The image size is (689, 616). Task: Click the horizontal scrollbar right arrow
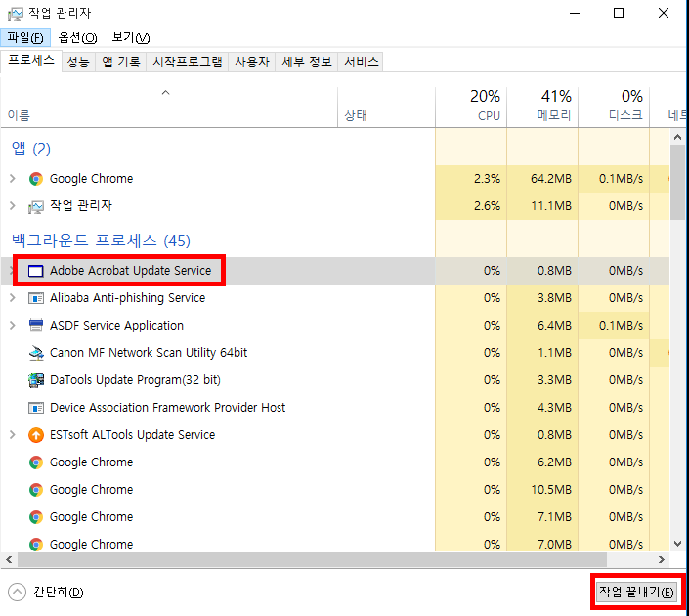coord(662,559)
